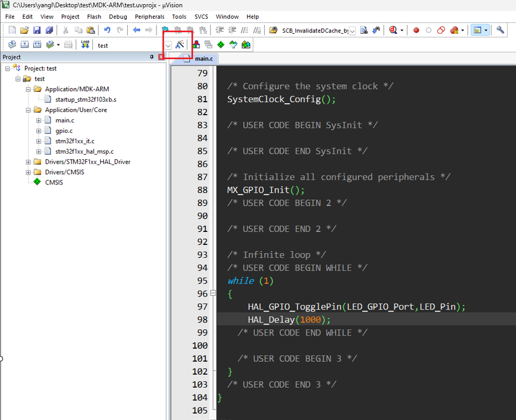Close the Project panel with the red X

pos(161,57)
